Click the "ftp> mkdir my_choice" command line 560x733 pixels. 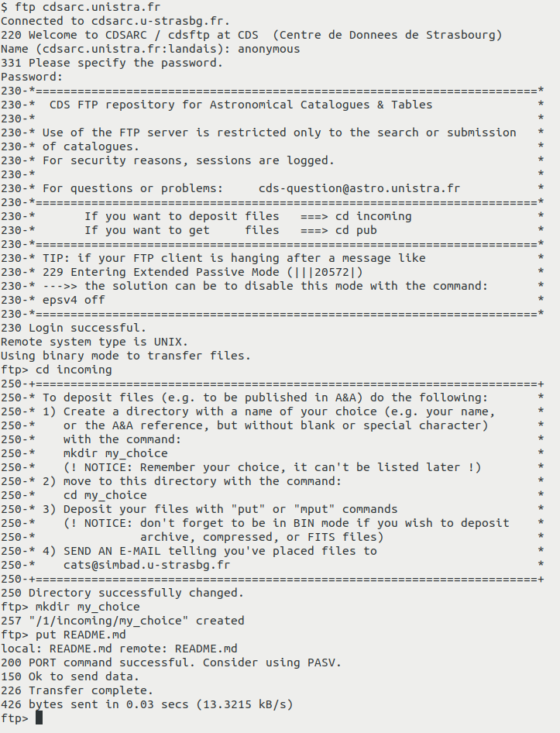[x=70, y=607]
